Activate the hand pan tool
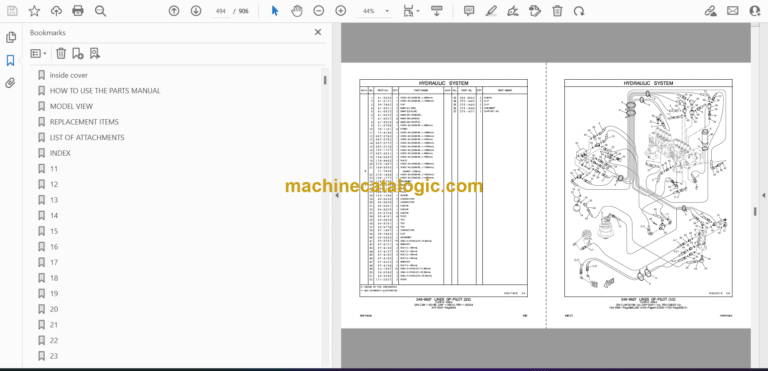Screen dimensions: 768x371 (297, 11)
